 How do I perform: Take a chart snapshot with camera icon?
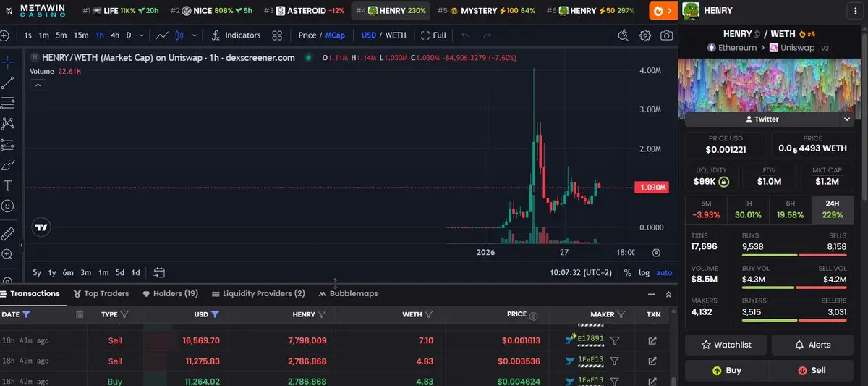[666, 35]
